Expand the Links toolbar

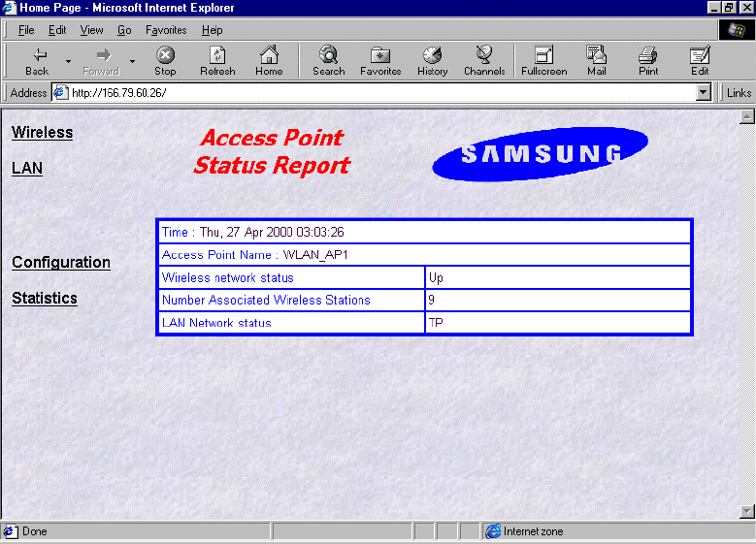pyautogui.click(x=739, y=92)
